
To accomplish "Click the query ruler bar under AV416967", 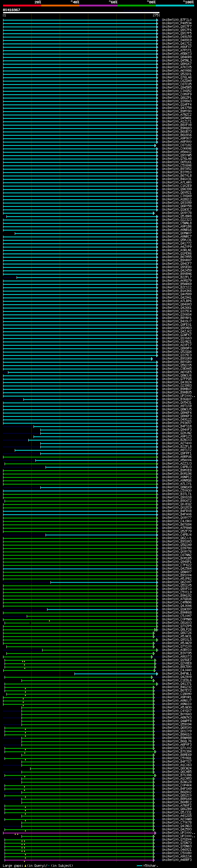I will coord(81,12).
